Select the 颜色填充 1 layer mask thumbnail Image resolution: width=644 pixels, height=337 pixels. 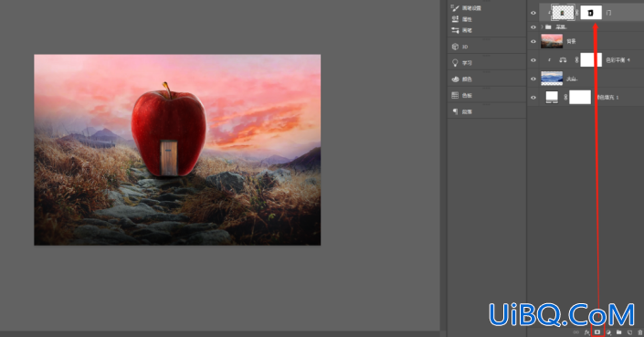coord(580,98)
